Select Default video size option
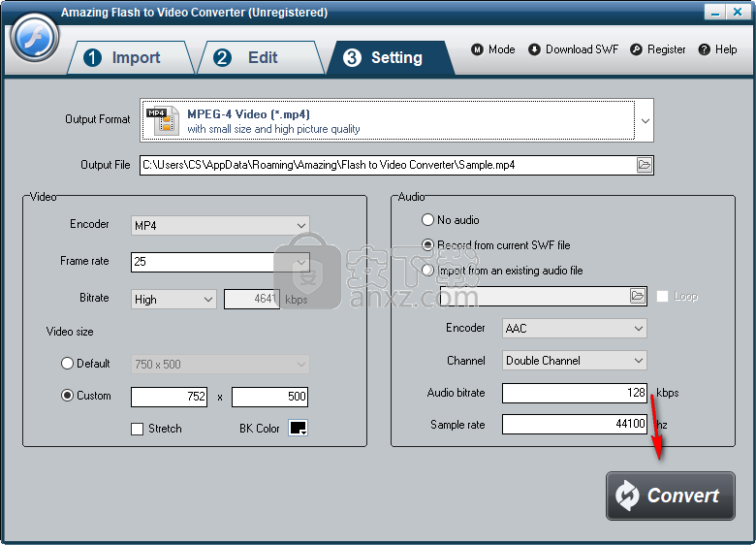This screenshot has height=545, width=756. [67, 364]
